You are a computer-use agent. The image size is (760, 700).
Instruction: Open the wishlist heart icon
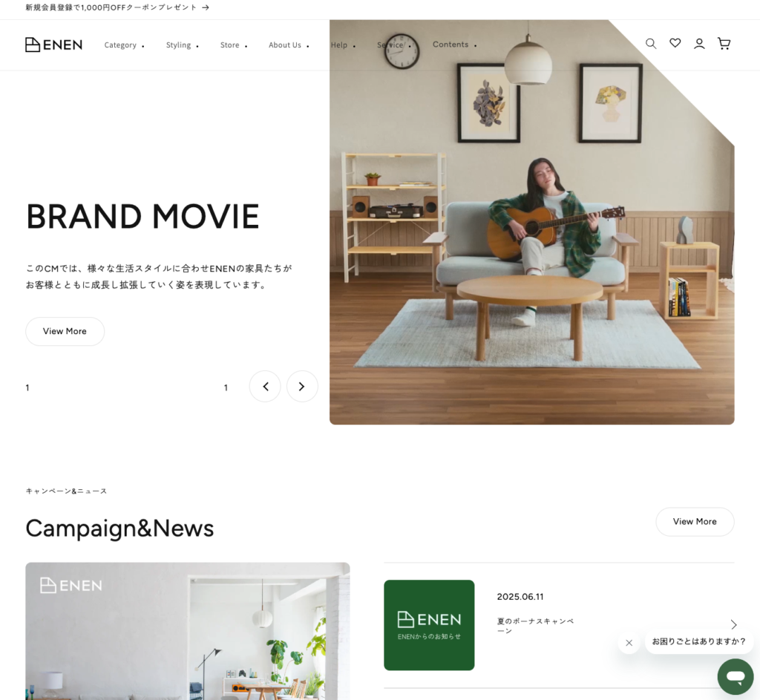click(x=675, y=44)
